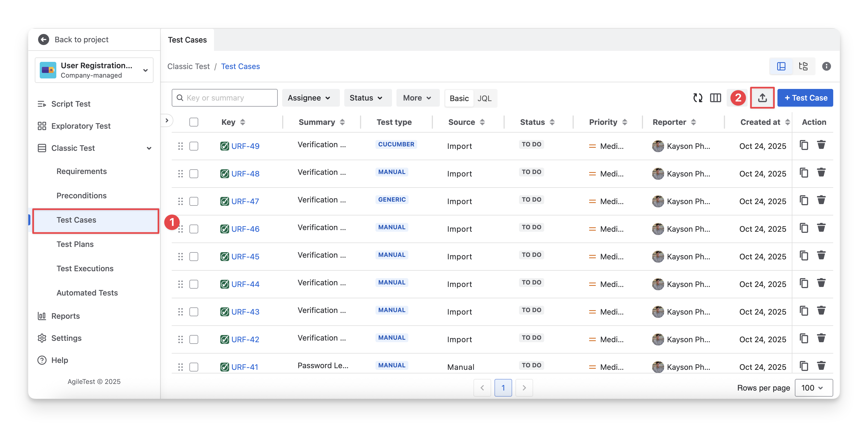Switch to JQL search mode
The height and width of the screenshot is (427, 868).
pyautogui.click(x=484, y=98)
